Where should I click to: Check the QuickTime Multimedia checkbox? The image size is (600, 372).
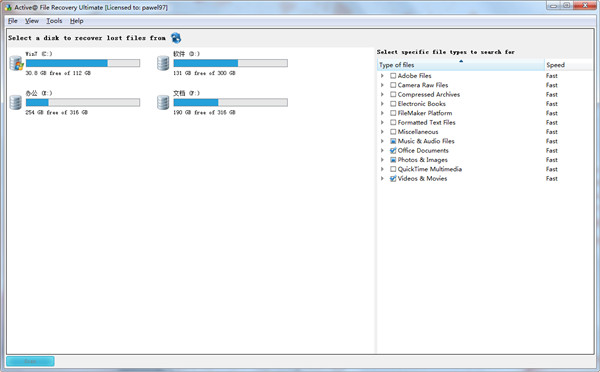point(393,169)
